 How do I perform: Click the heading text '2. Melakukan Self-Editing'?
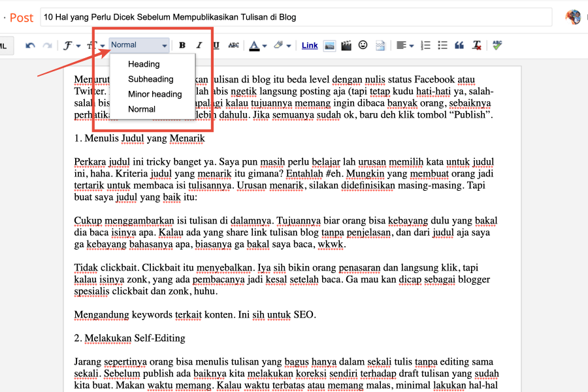click(130, 338)
